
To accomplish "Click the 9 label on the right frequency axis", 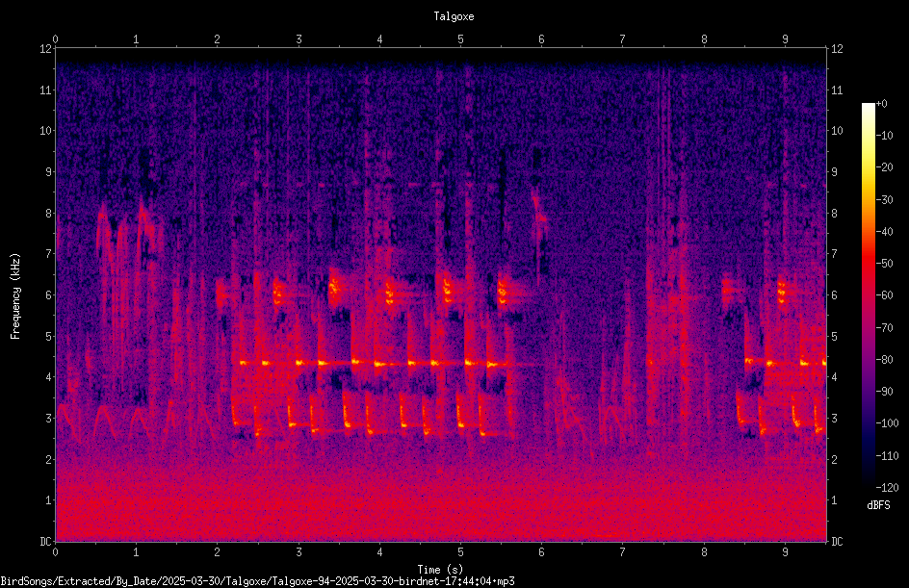I will point(835,172).
